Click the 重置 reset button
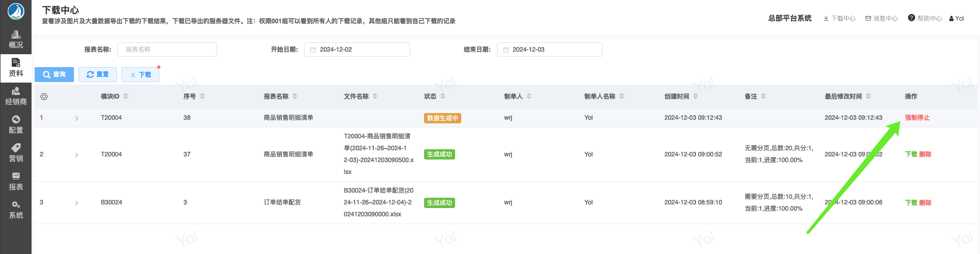 (98, 74)
